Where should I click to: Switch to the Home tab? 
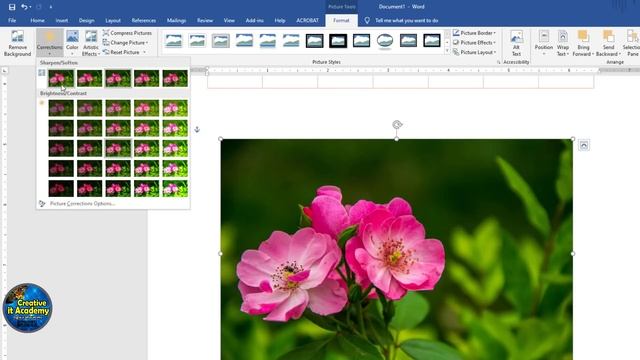coord(37,20)
